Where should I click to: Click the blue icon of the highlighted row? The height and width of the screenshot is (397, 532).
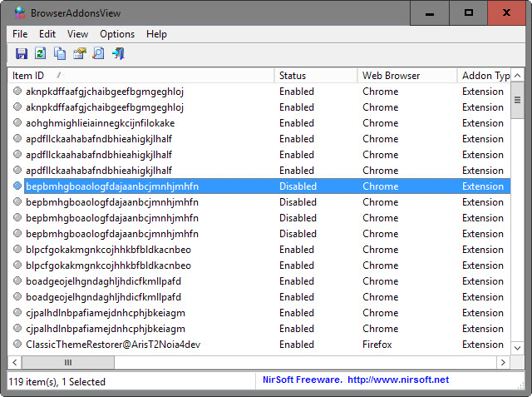[17, 186]
